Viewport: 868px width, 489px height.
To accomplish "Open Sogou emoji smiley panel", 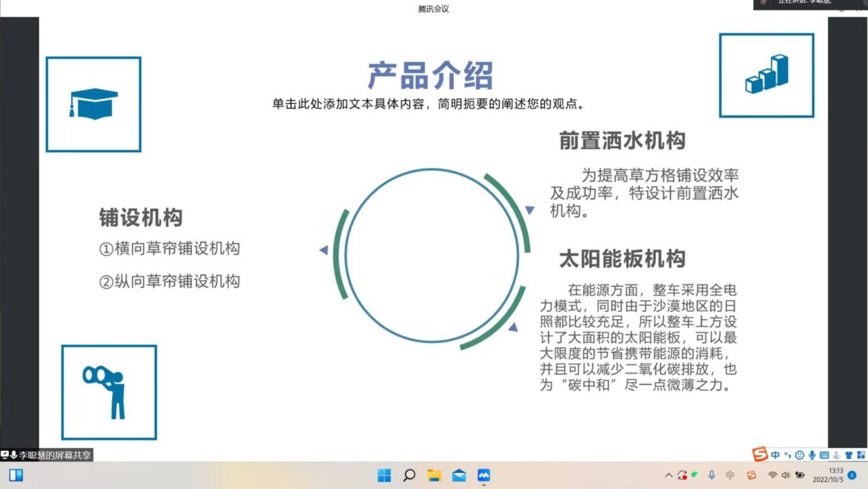I will coord(800,455).
